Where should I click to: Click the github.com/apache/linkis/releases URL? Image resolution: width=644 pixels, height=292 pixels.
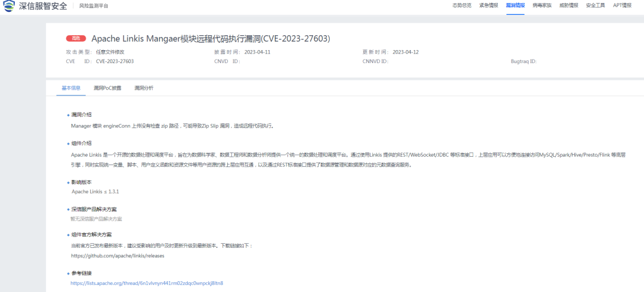pyautogui.click(x=118, y=256)
